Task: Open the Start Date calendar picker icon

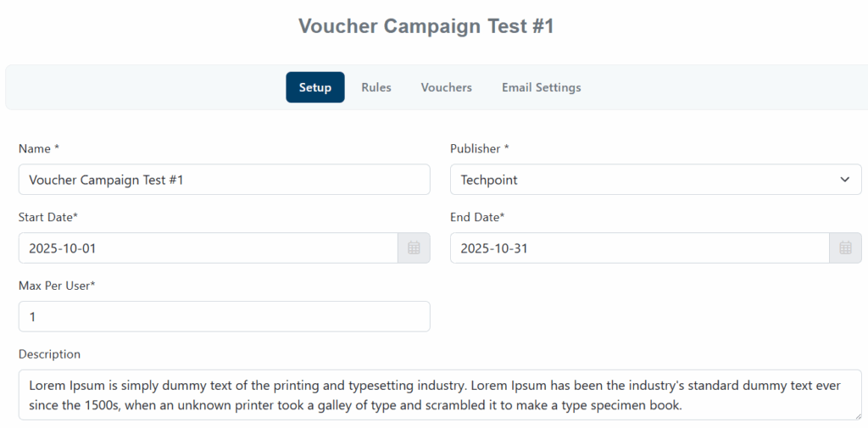Action: (414, 248)
